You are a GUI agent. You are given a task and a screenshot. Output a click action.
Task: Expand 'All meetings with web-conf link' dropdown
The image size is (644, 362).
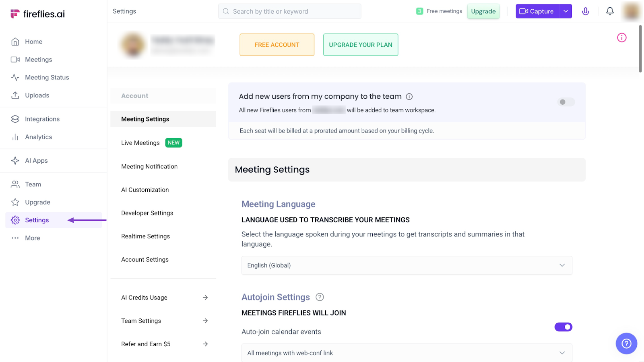(x=407, y=353)
